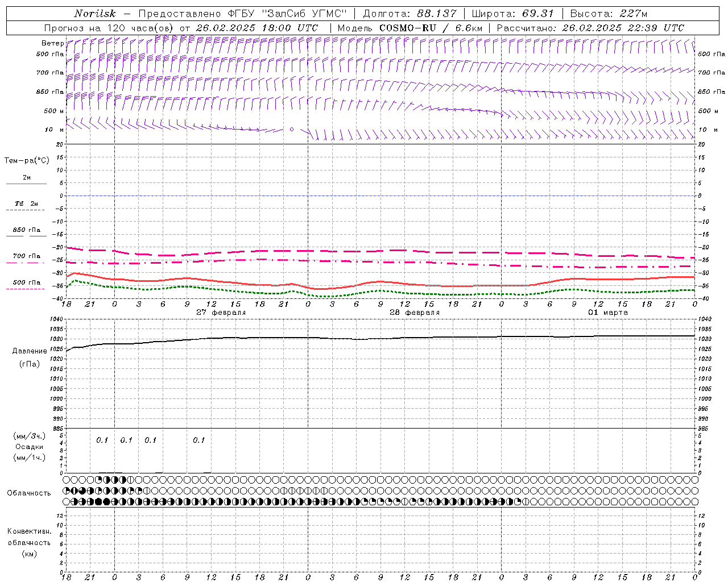Click the Td 2м dew point legend entry
Screen dimensions: 728x582
tap(27, 204)
